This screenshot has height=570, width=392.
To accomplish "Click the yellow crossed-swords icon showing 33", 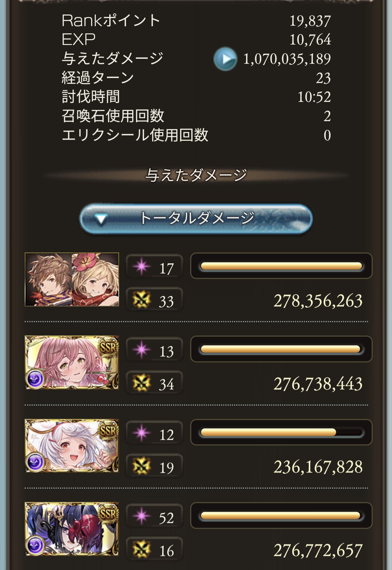I will coord(141,300).
